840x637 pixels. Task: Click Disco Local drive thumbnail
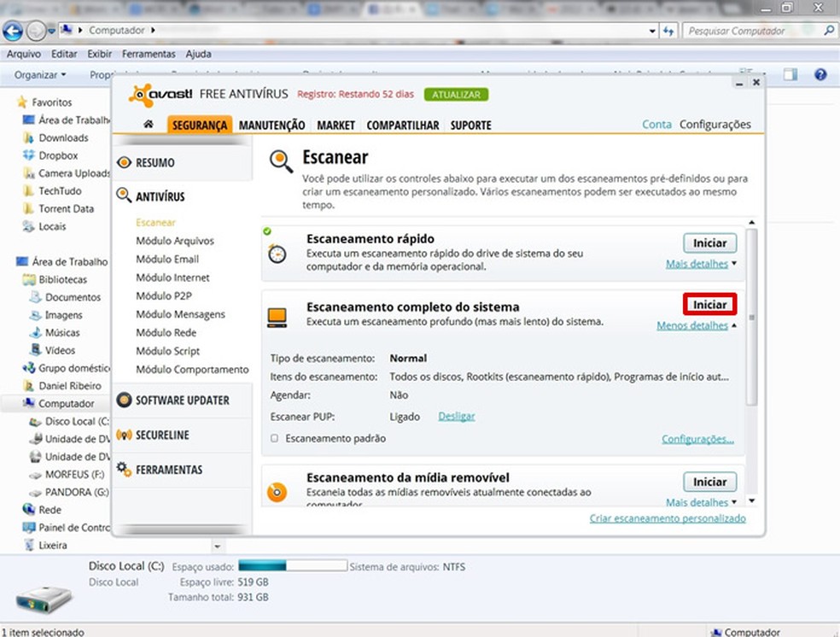(44, 599)
